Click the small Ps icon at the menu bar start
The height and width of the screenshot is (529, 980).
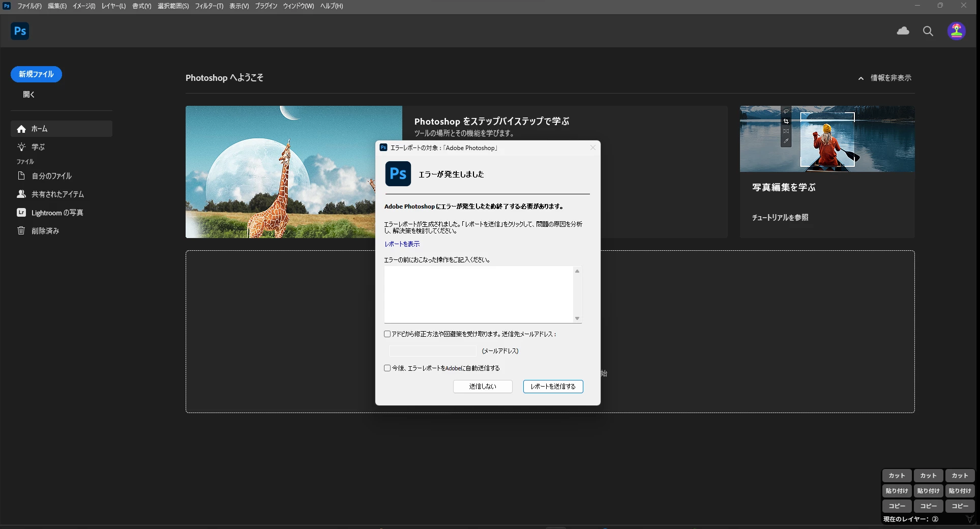pyautogui.click(x=7, y=6)
